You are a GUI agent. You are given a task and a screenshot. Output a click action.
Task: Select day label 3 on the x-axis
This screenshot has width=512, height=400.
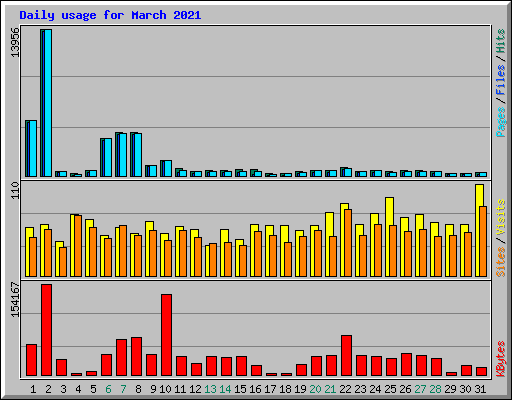[63, 389]
